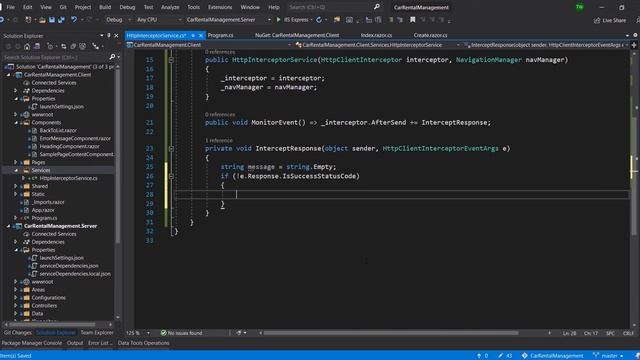Screen dimensions: 640x360
Task: Open the Git Changes panel tab
Action: (18, 333)
